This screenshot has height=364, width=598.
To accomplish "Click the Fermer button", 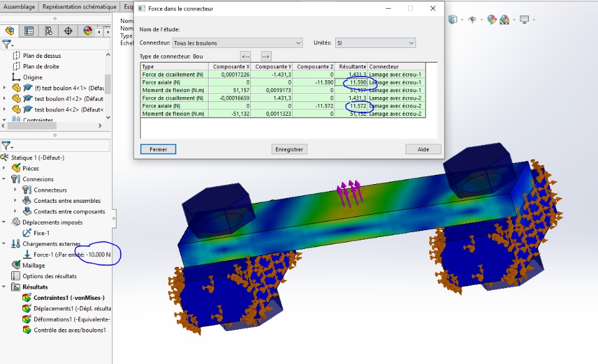I will tap(158, 149).
